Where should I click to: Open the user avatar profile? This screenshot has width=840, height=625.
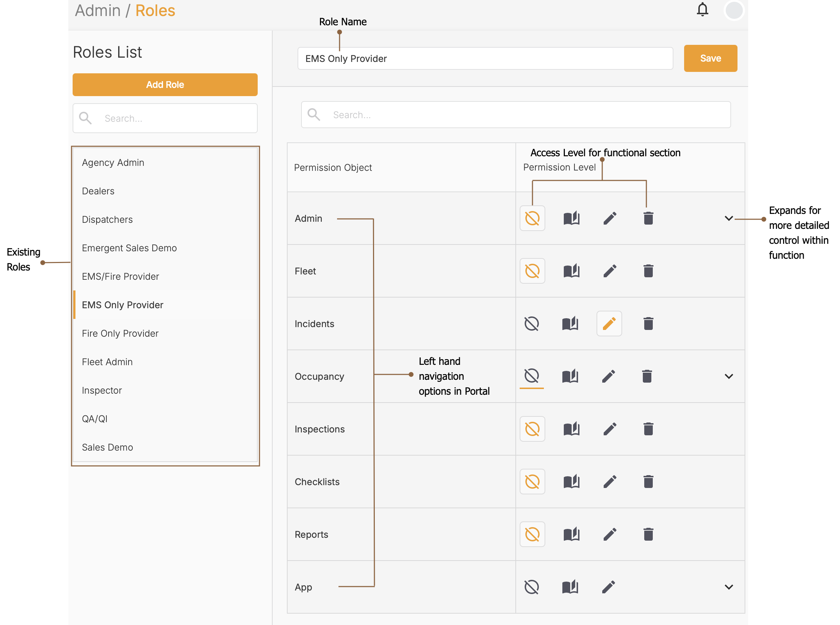pos(734,11)
